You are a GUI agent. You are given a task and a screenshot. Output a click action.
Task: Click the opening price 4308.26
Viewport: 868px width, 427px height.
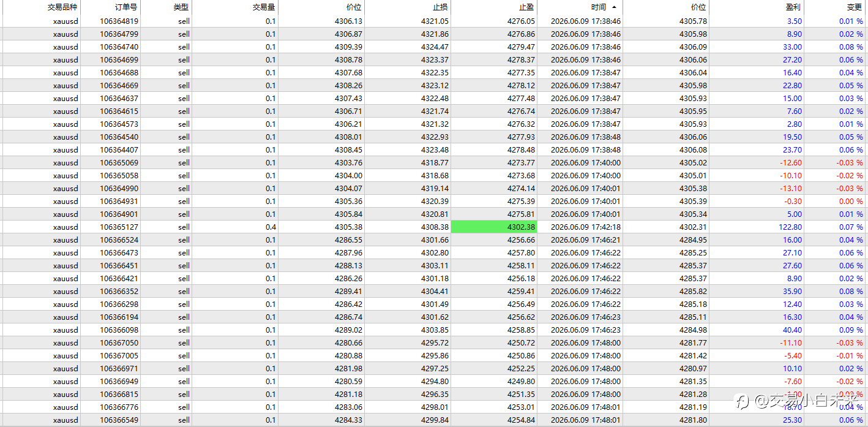[x=348, y=85]
